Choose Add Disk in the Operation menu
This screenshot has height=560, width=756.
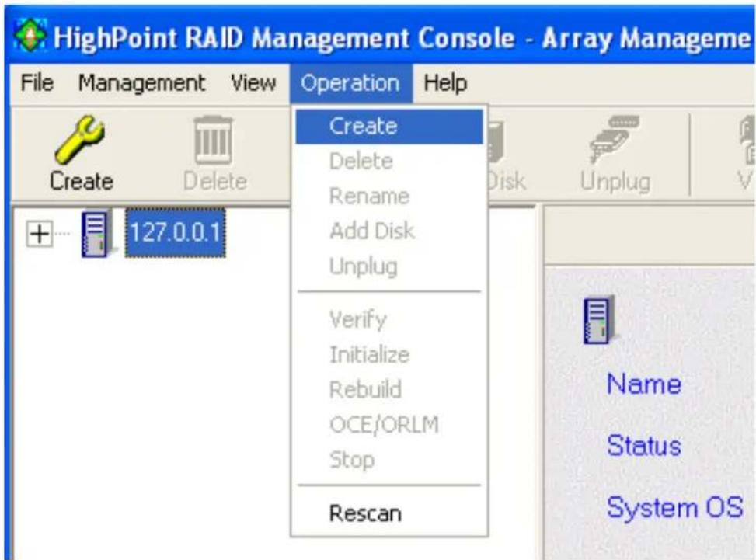click(389, 231)
